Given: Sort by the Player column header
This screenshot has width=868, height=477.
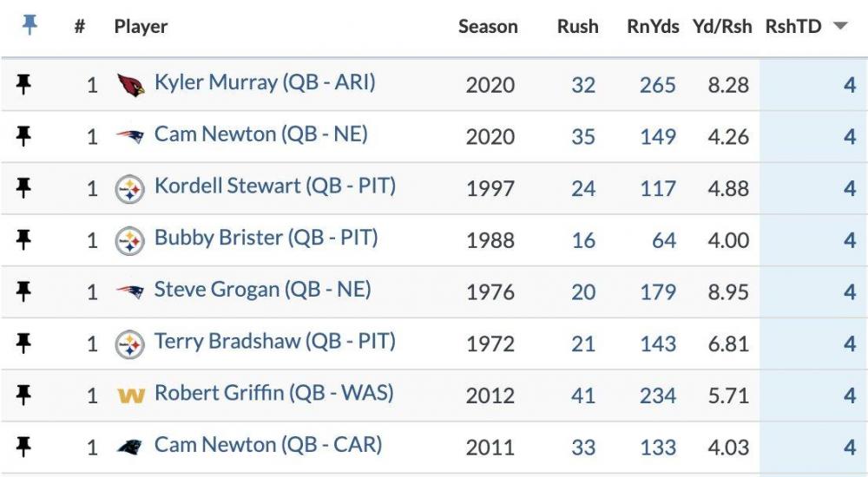Looking at the screenshot, I should point(141,27).
